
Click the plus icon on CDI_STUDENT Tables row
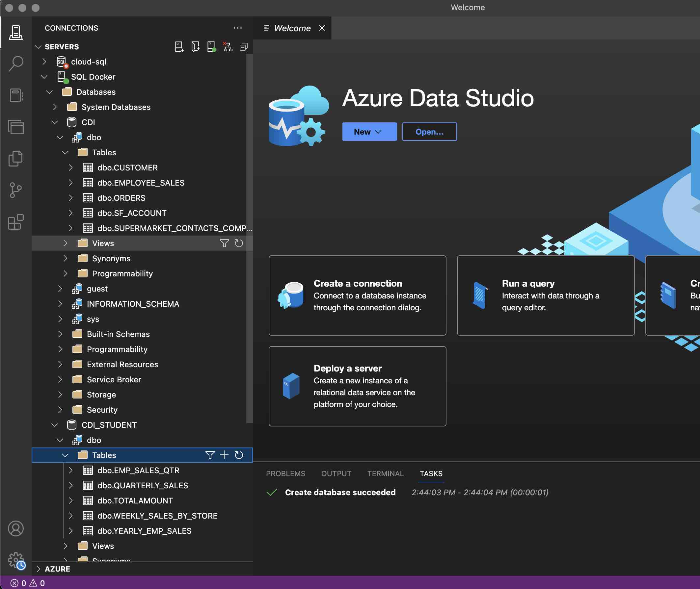[x=224, y=455]
